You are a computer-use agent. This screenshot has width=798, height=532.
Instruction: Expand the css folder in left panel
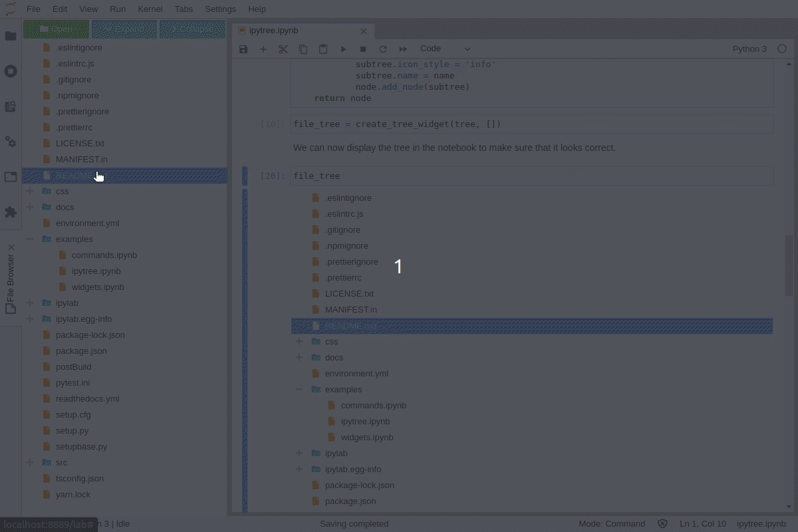pos(30,191)
